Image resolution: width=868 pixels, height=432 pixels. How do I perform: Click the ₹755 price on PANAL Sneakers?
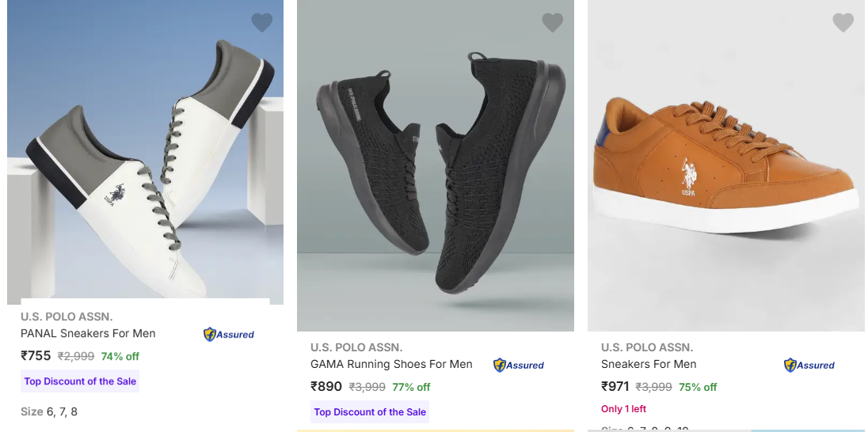[x=36, y=356]
